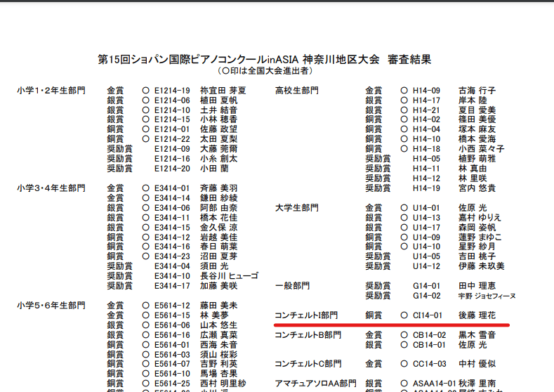The image size is (554, 392).
Task: Select the コンチェルトB部門 heading
Action: pyautogui.click(x=307, y=335)
